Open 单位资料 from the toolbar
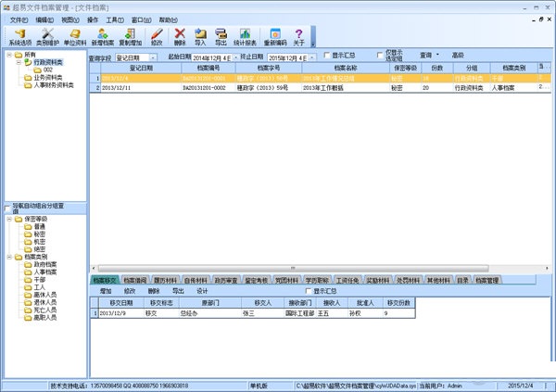 (x=73, y=36)
